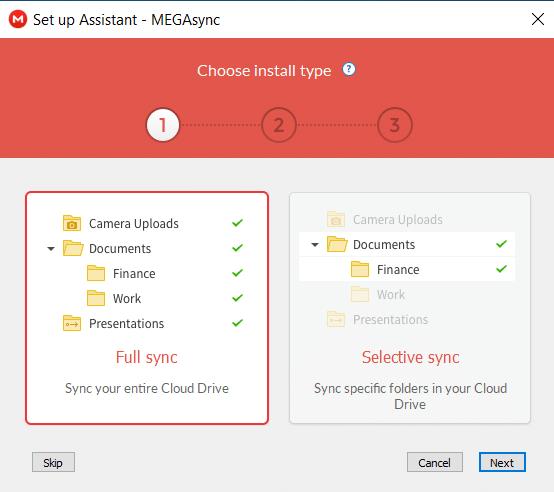Click 'Finance' label in Selective sync
Image resolution: width=554 pixels, height=492 pixels.
[398, 270]
